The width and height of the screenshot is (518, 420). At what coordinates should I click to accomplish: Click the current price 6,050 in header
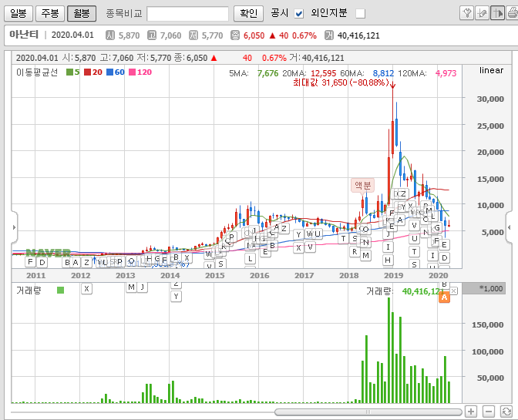[254, 35]
